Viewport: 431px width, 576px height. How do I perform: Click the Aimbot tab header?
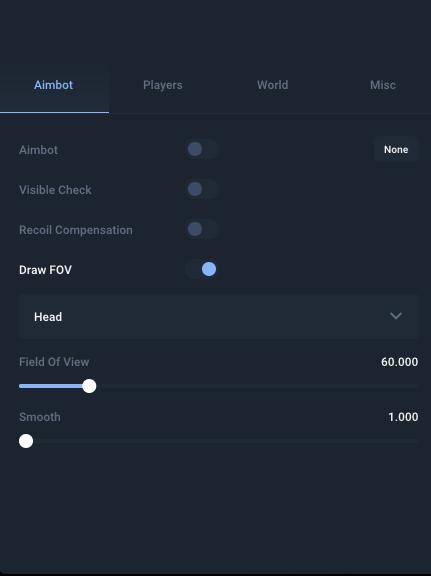54,85
